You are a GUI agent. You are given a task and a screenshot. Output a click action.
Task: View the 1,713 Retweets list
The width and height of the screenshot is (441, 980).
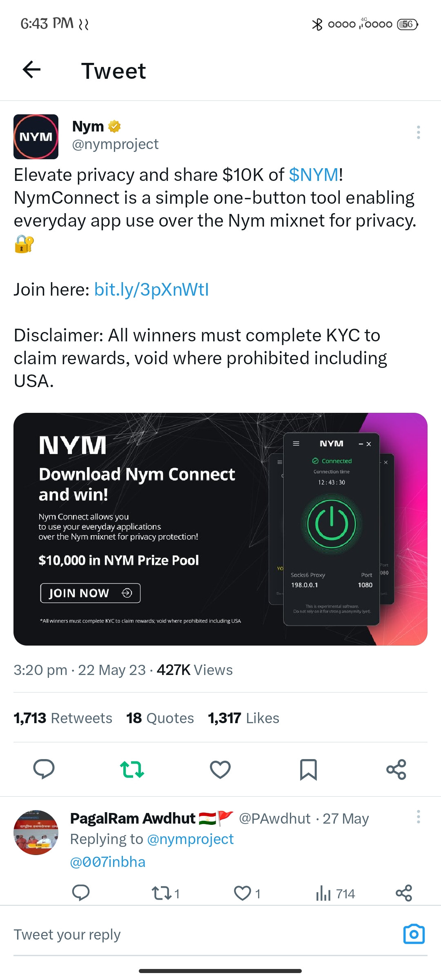point(63,718)
